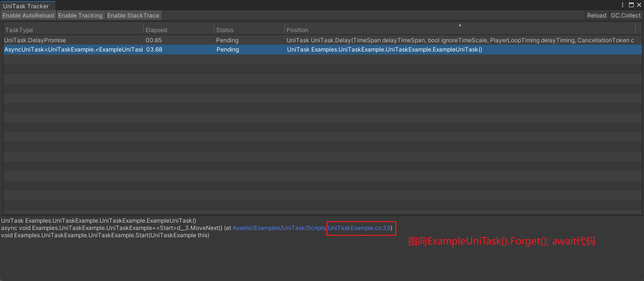The image size is (644, 281).
Task: Click the UniTask.Delay position text
Action: click(x=460, y=40)
